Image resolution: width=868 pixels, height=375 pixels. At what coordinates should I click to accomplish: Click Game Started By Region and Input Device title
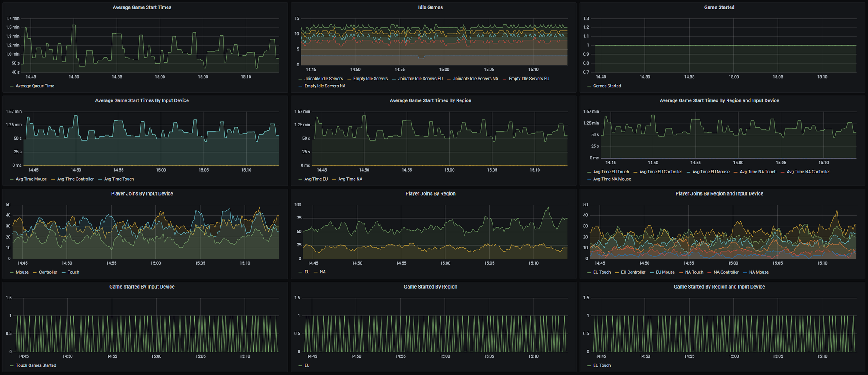click(719, 287)
